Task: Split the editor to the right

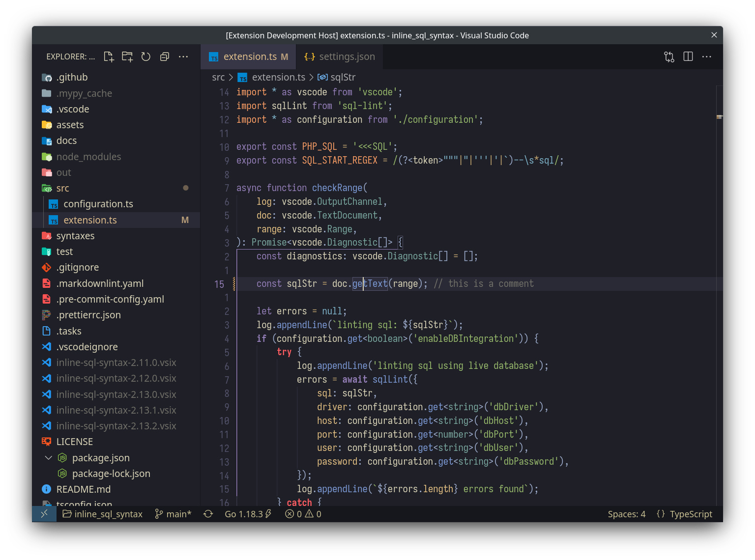Action: (x=688, y=56)
